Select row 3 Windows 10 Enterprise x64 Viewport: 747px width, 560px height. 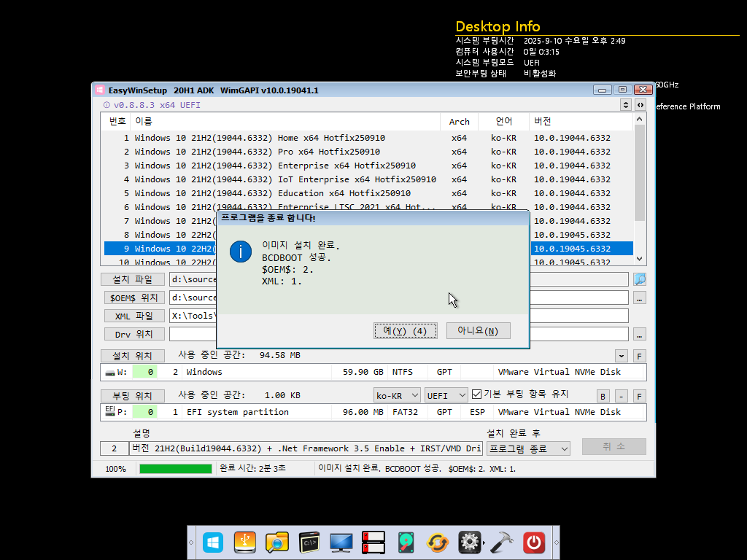[368, 166]
